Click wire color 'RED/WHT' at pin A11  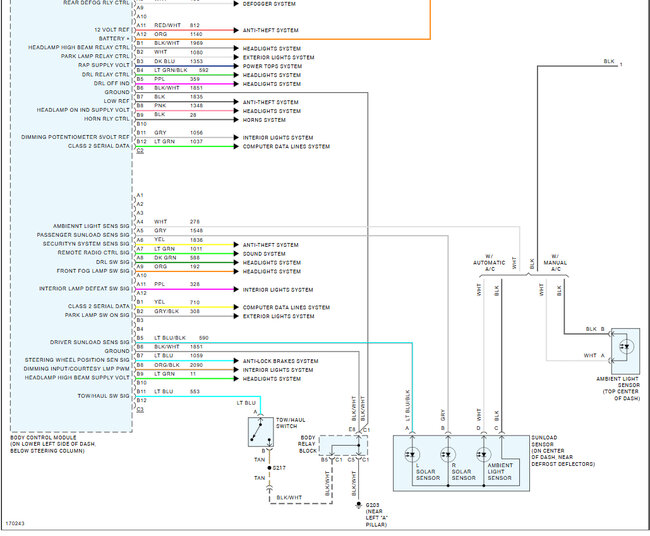coord(167,25)
